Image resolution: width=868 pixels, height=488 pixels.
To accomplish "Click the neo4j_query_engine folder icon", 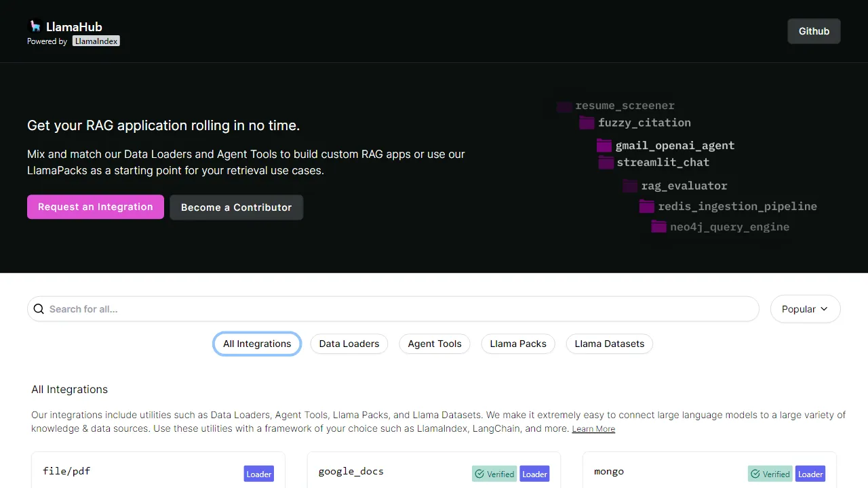I will click(x=659, y=227).
